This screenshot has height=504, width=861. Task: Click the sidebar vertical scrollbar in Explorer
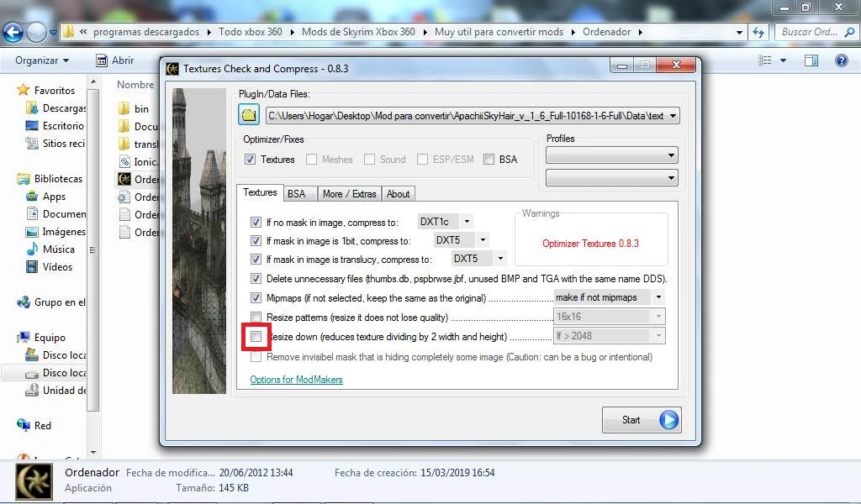(93, 249)
